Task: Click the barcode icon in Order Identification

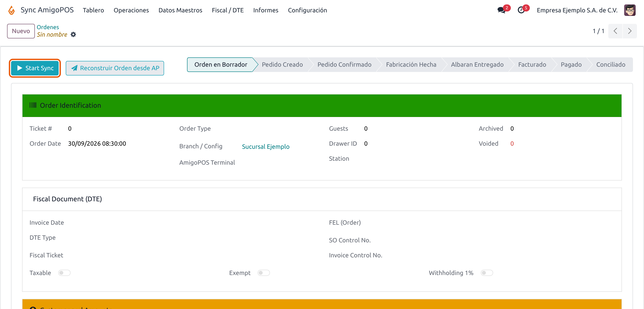Action: 33,105
